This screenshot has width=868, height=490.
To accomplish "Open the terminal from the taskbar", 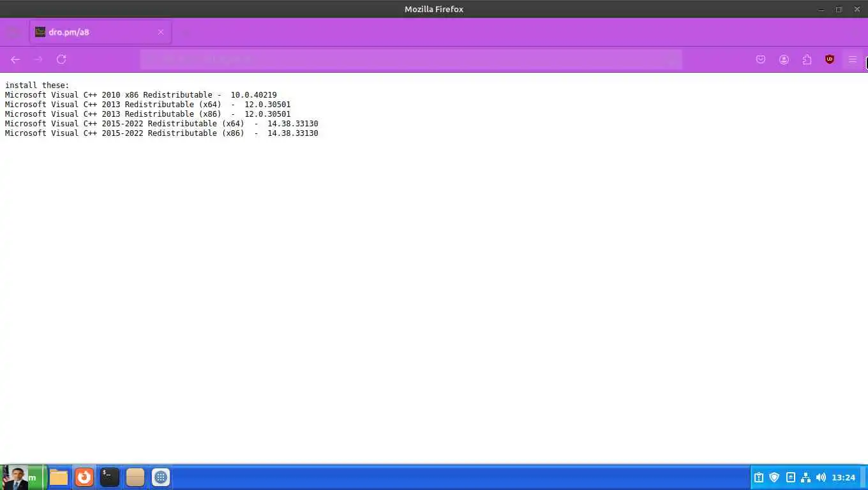I will coord(110,477).
